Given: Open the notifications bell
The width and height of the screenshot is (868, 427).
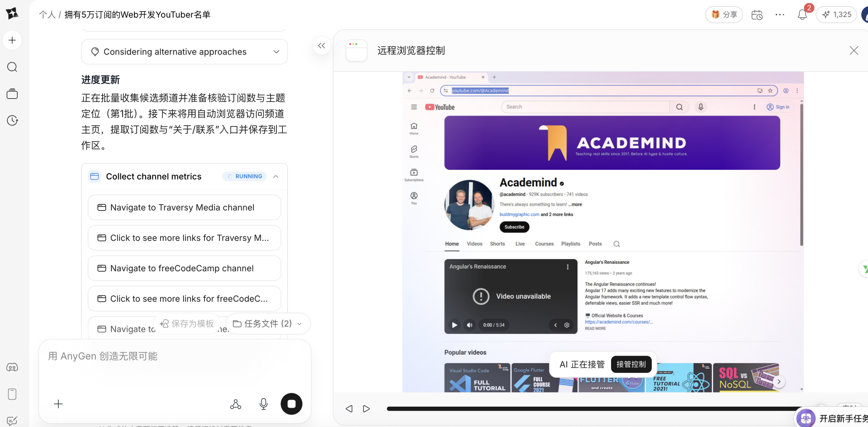Looking at the screenshot, I should 802,15.
